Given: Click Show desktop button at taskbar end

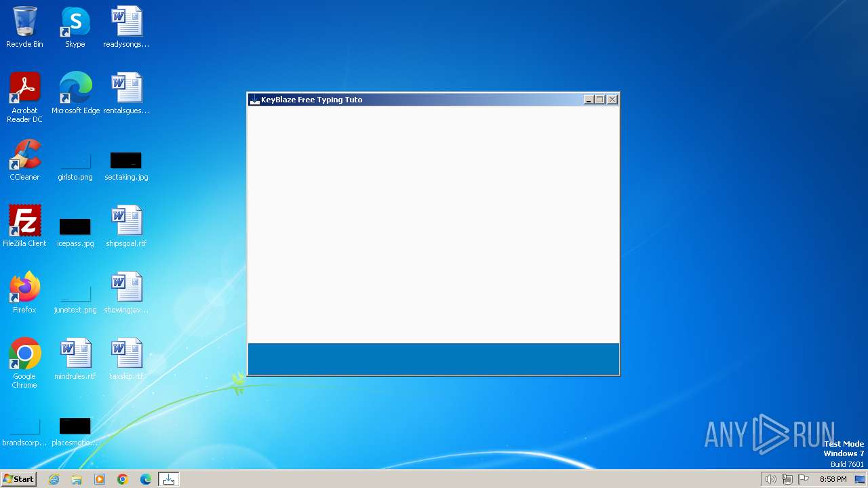Looking at the screenshot, I should [x=860, y=479].
